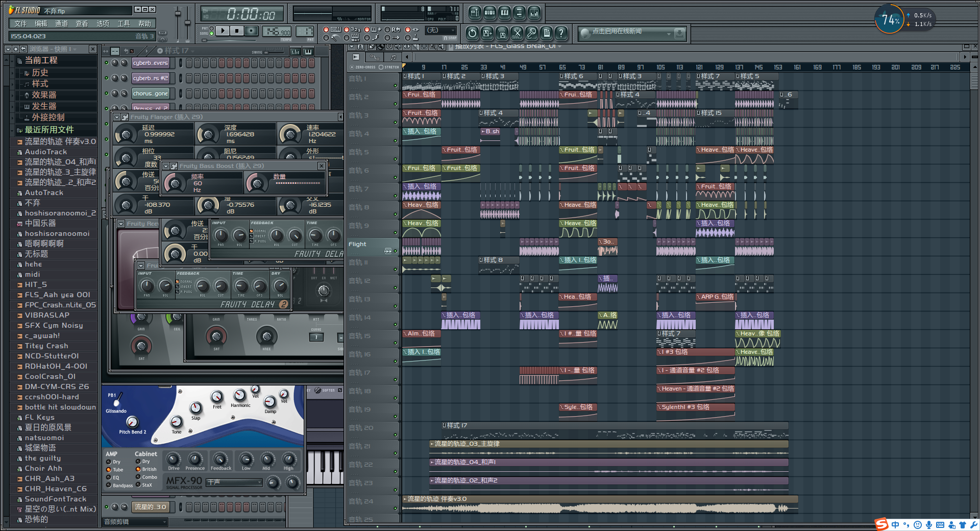Click the undo history circular arrow icon
980x531 pixels.
point(472,33)
